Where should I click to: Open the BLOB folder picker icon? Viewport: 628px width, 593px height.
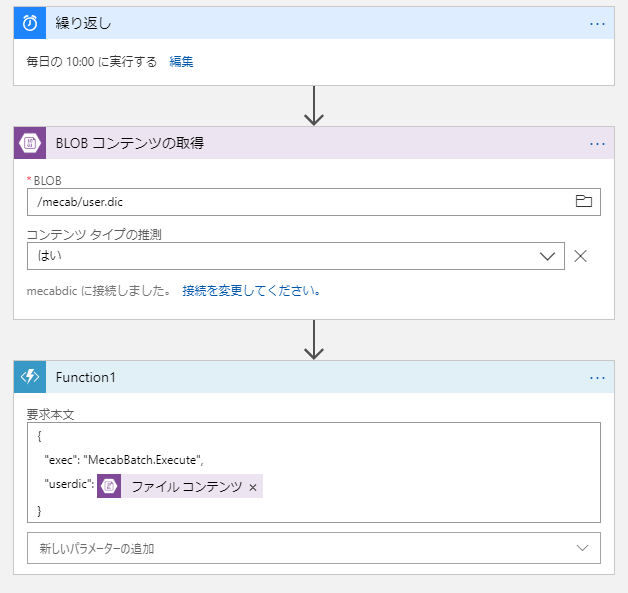pos(584,202)
